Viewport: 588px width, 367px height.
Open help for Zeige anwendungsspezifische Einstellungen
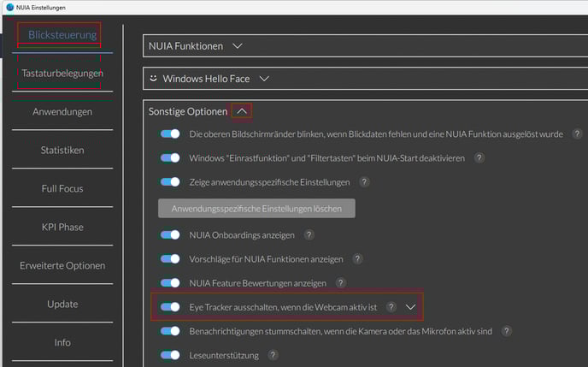pyautogui.click(x=364, y=182)
